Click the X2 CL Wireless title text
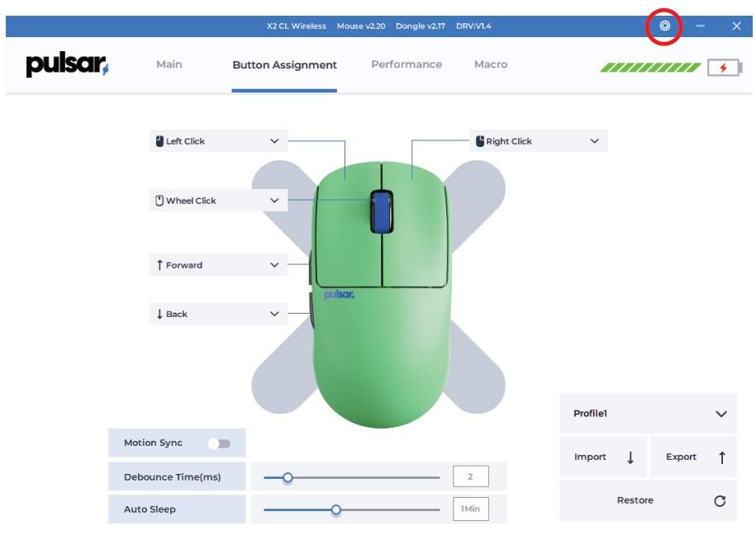Screen dimensions: 756x535 point(297,26)
